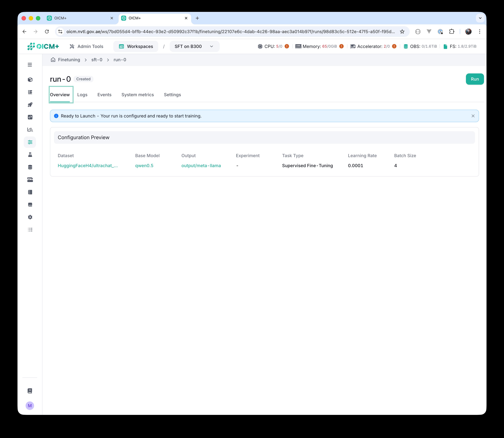504x438 pixels.
Task: Open the qwen0.5 base model link
Action: tap(144, 166)
